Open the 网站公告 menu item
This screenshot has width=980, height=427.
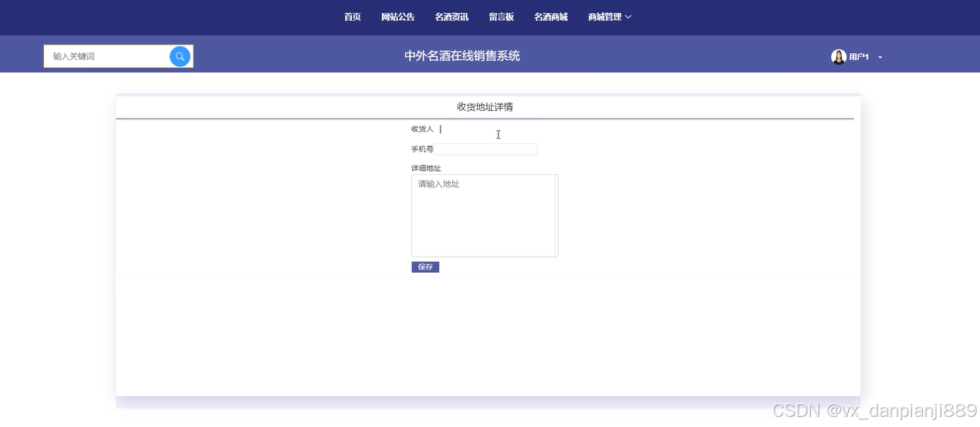coord(398,17)
